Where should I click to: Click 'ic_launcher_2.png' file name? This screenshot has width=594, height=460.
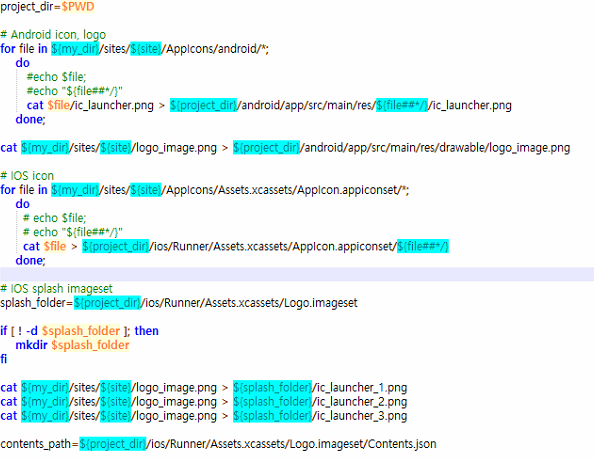pyautogui.click(x=361, y=402)
